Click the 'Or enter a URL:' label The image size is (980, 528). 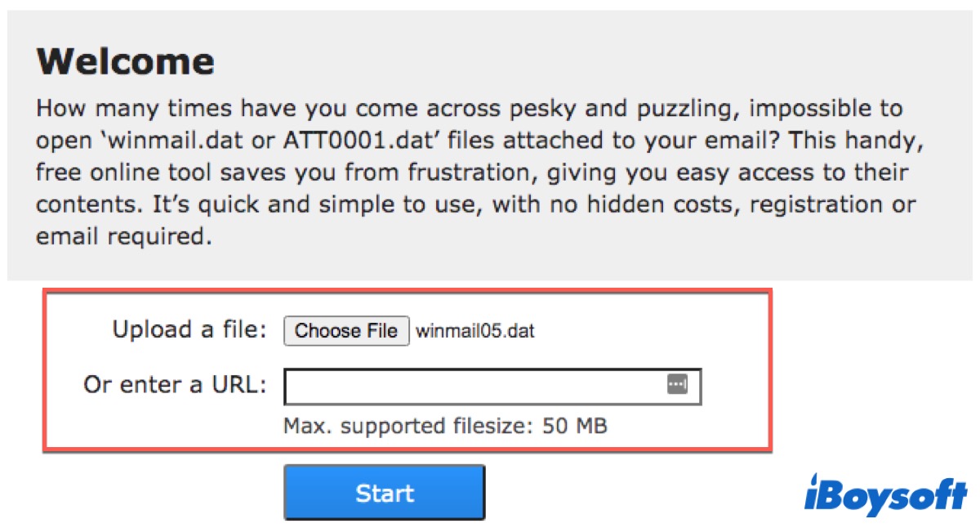point(175,384)
